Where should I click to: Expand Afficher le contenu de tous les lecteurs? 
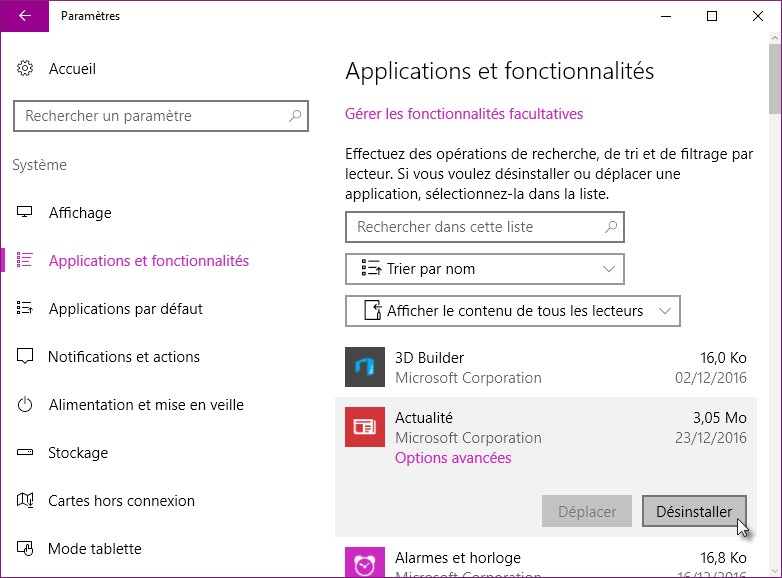[512, 311]
